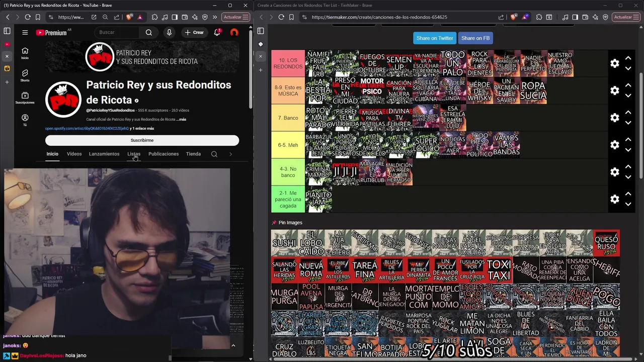644x362 pixels.
Task: Select TAREA FINA song tile
Action: 365,270
